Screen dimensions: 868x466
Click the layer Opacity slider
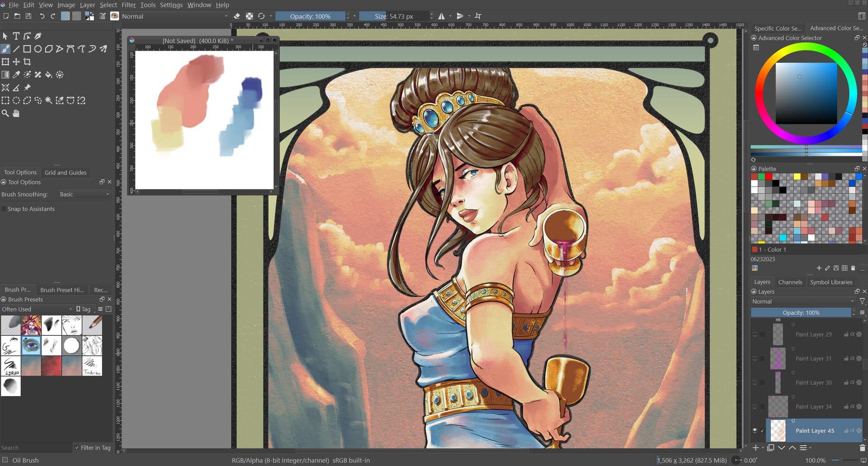click(801, 313)
